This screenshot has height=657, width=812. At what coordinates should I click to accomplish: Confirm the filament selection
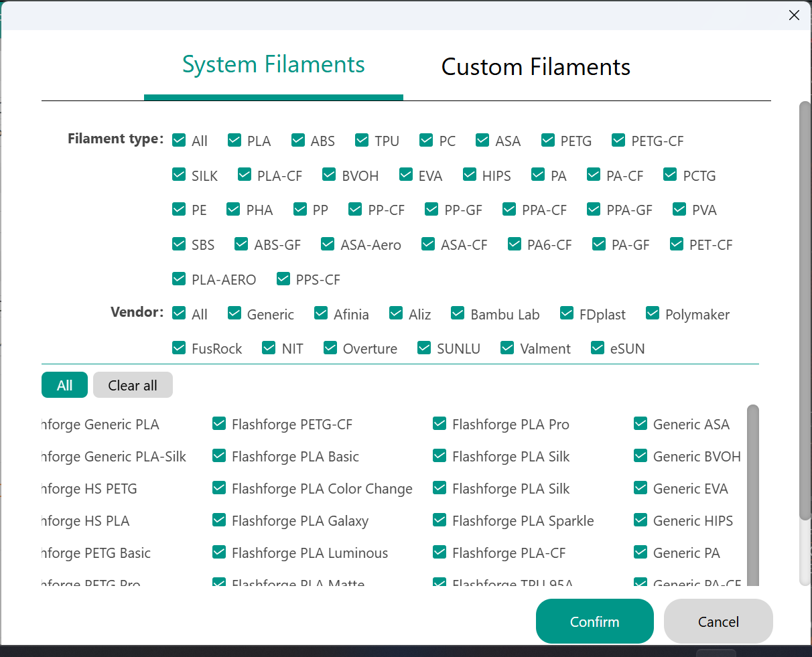pyautogui.click(x=594, y=622)
